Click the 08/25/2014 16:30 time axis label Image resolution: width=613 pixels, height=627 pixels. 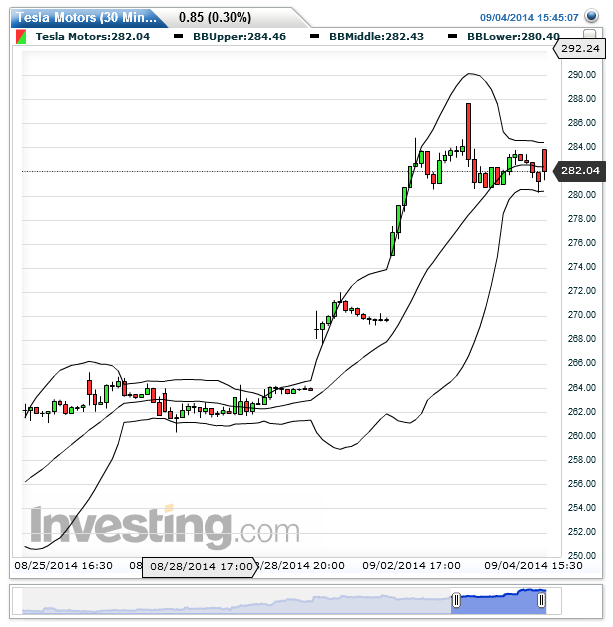pyautogui.click(x=64, y=565)
